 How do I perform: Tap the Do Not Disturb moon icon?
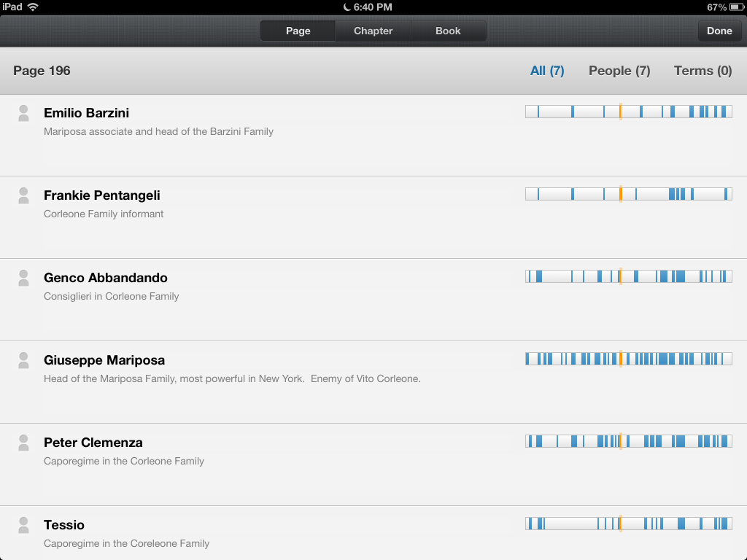[347, 7]
